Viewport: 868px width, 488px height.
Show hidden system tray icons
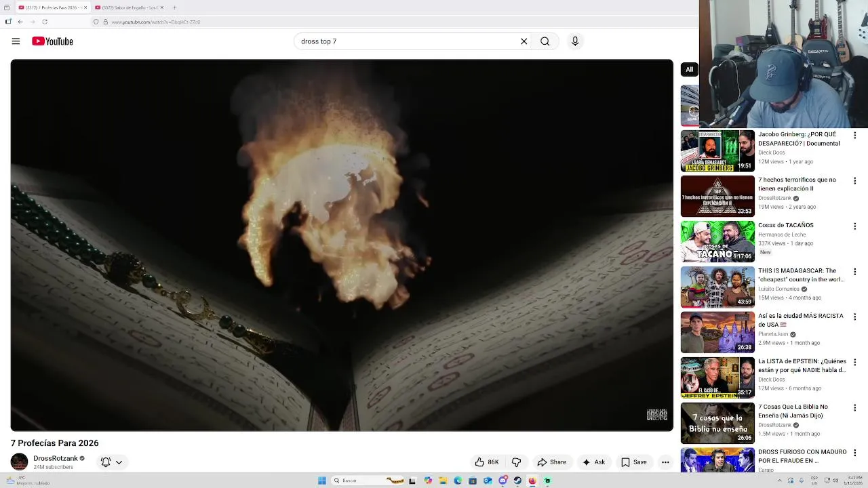point(780,481)
